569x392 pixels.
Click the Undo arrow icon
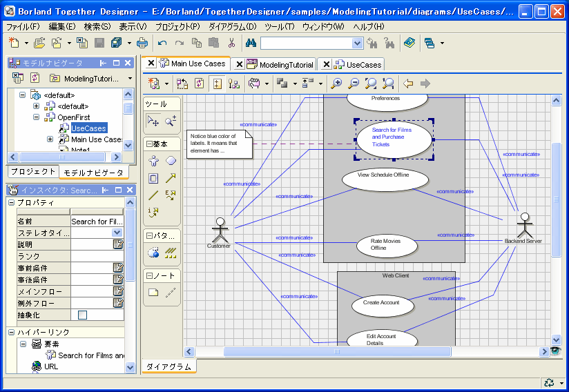pyautogui.click(x=162, y=43)
